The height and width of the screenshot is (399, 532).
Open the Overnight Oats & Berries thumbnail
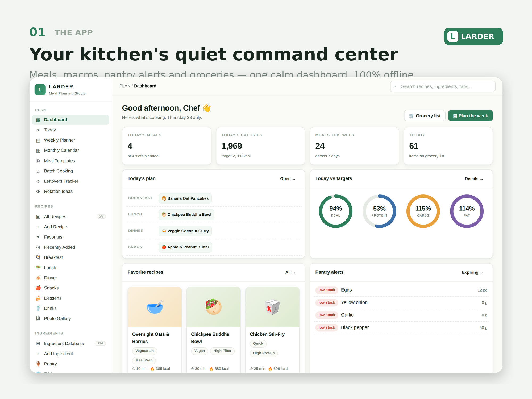155,307
